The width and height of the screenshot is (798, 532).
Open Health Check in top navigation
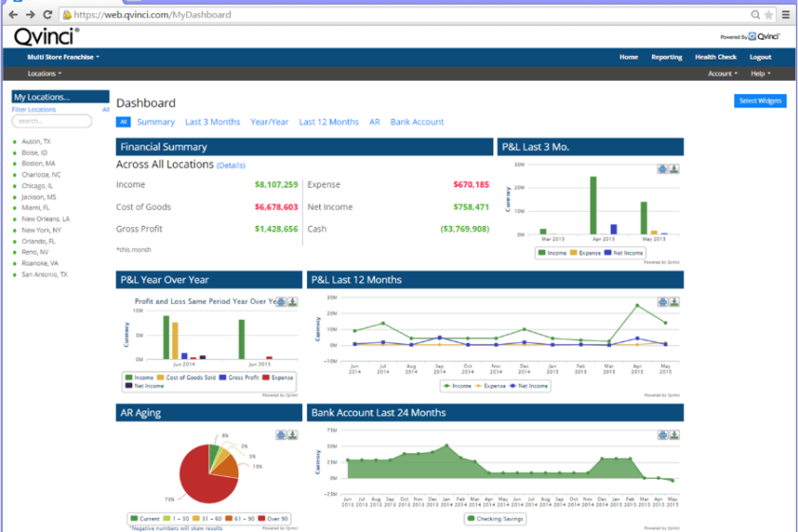coord(715,57)
